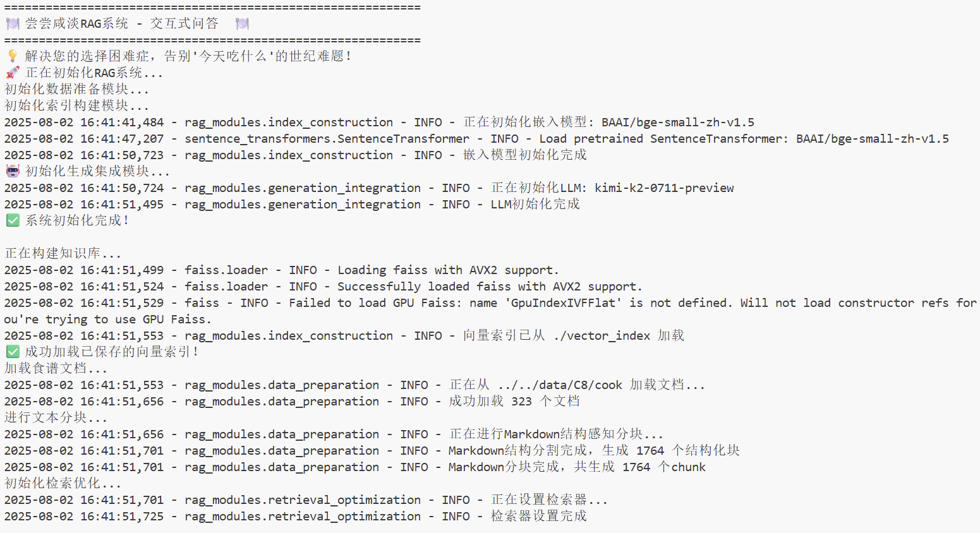Click the kimi-k2-0711-preview model name

pos(664,188)
